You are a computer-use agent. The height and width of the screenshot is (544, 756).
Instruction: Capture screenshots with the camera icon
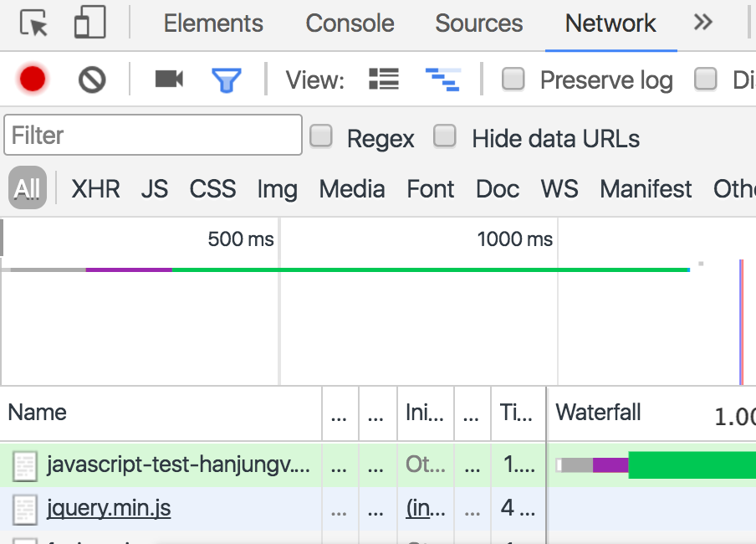click(169, 79)
